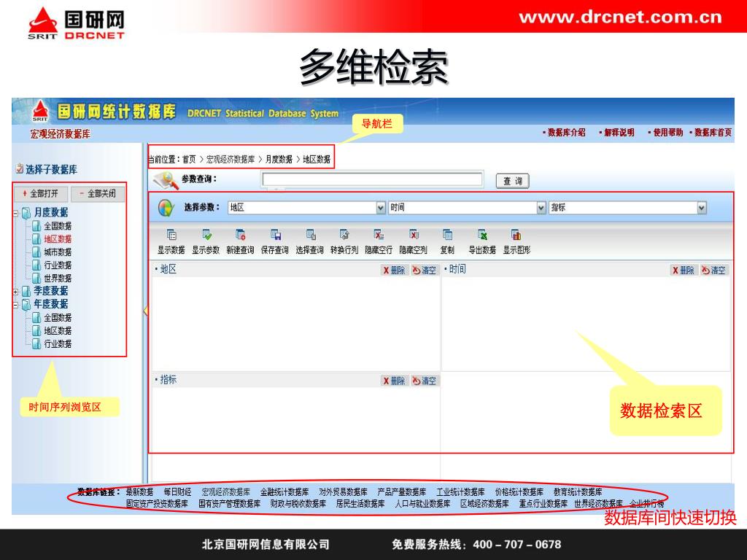Click the 复制 copy icon
The width and height of the screenshot is (747, 560).
click(447, 235)
